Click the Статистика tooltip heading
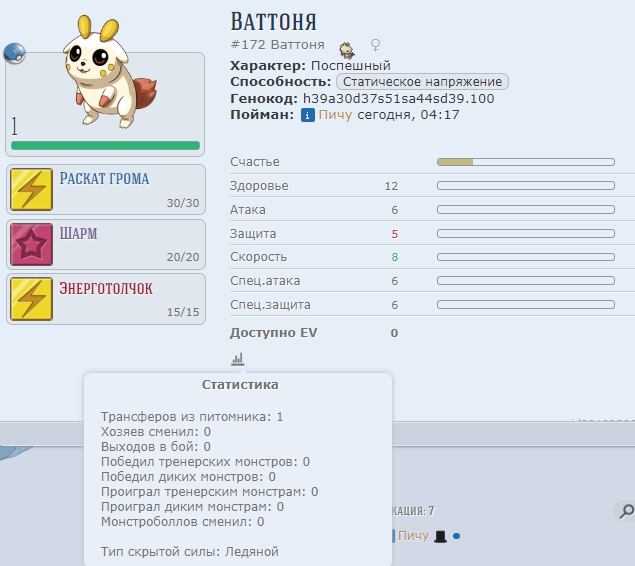Viewport: 635px width, 566px height. (240, 385)
